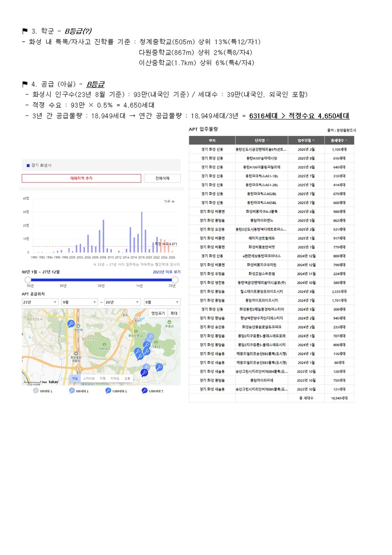Click 동탄파크릭스A51-1BL cell

(x=261, y=176)
